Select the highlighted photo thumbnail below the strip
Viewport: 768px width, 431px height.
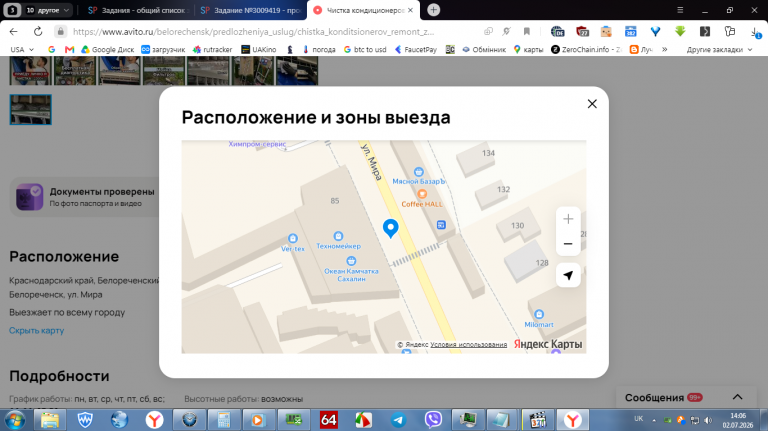point(30,109)
